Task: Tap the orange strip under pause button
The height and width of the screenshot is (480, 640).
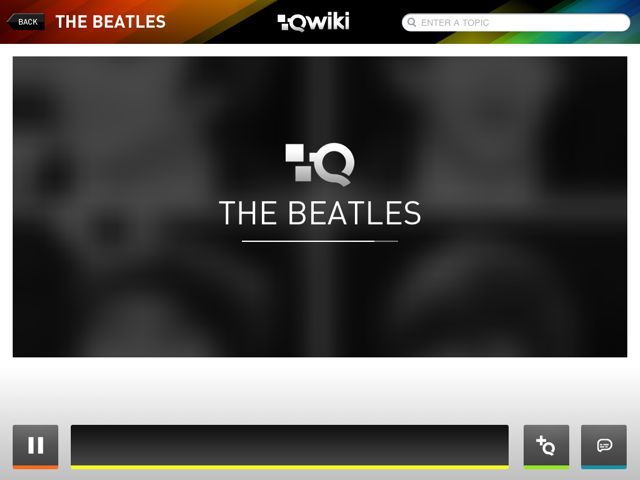Action: pos(36,467)
